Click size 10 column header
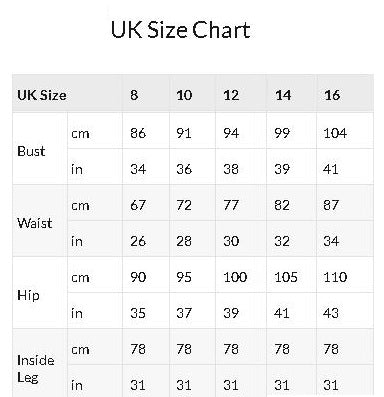The width and height of the screenshot is (384, 397). tap(184, 95)
